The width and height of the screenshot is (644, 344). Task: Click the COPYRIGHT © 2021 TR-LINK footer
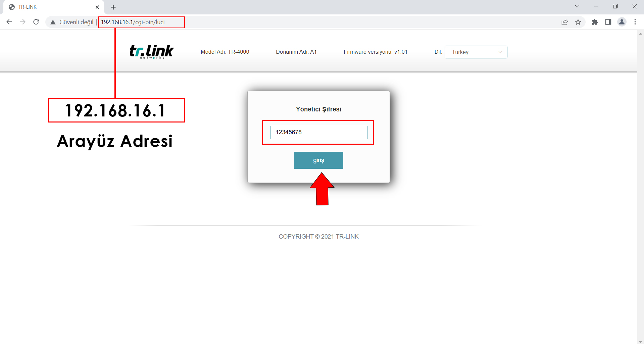[x=318, y=237]
